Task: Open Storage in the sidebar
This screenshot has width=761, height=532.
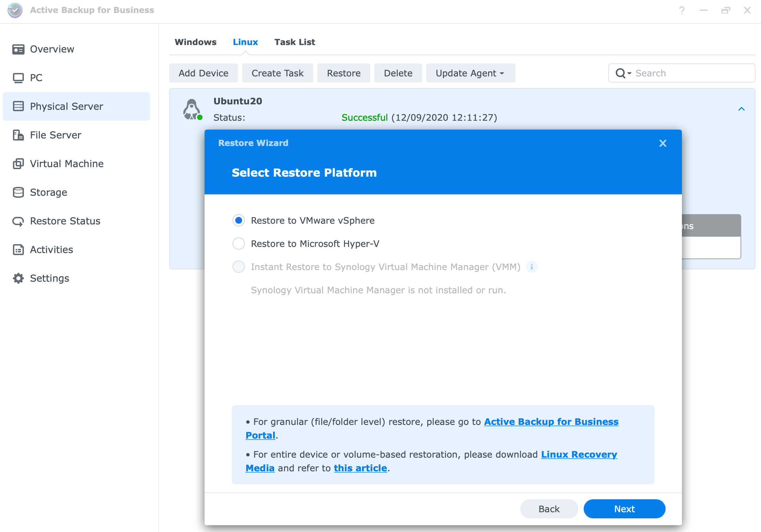Action: (76, 192)
